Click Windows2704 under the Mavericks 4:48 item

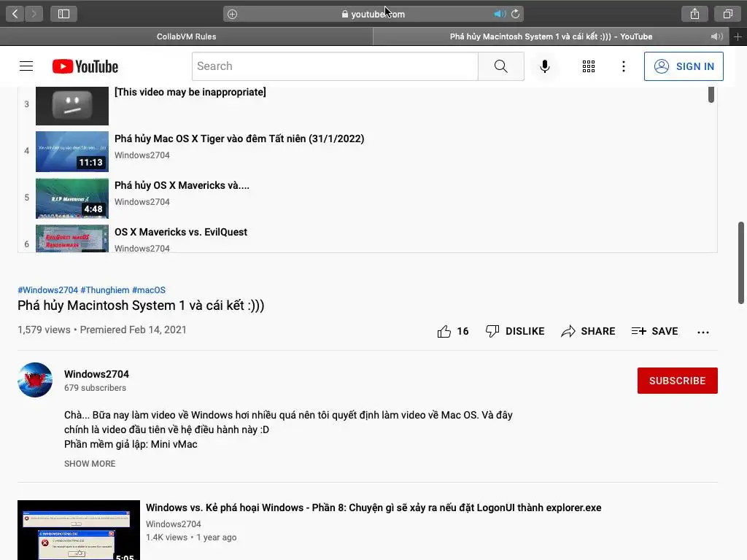[142, 202]
